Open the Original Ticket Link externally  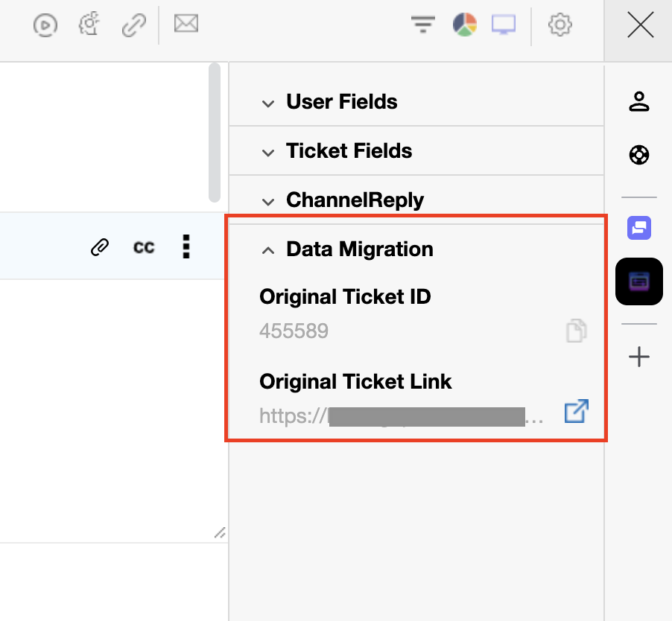pyautogui.click(x=576, y=412)
